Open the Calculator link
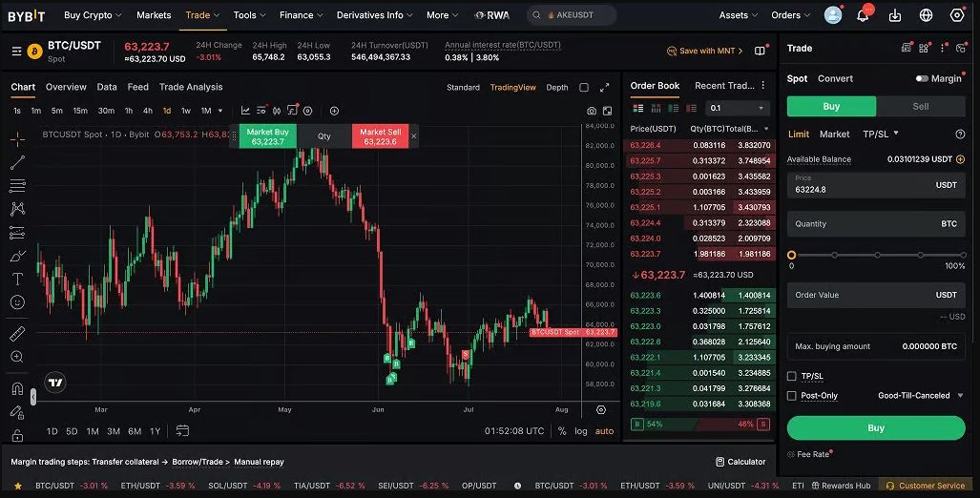The image size is (980, 498). 740,462
